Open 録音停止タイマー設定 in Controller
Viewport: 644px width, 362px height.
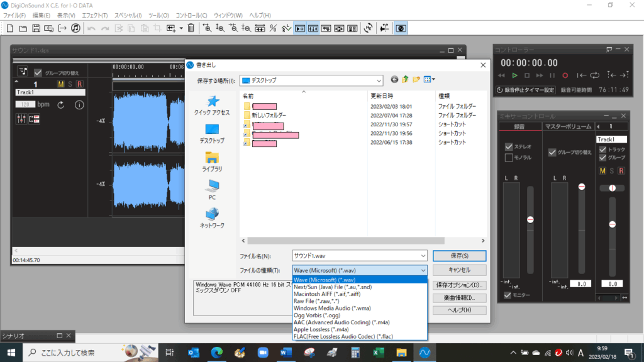pyautogui.click(x=525, y=90)
